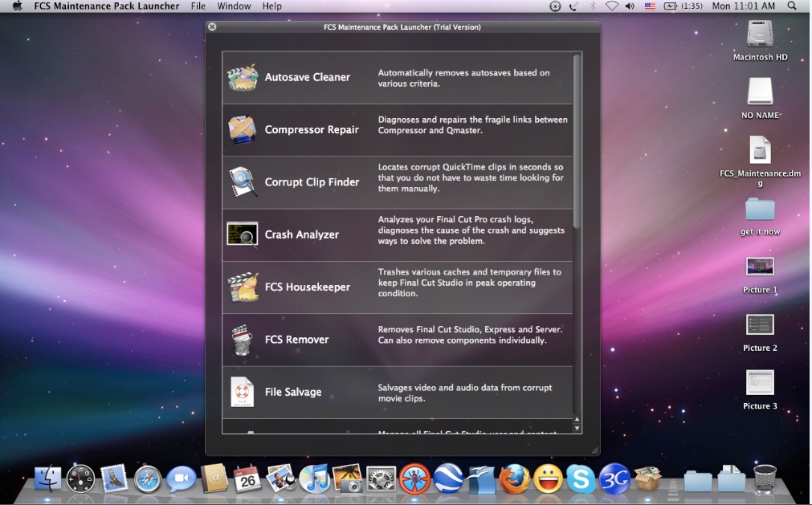
Task: Click the Corrupt Clip Finder label
Action: [312, 182]
